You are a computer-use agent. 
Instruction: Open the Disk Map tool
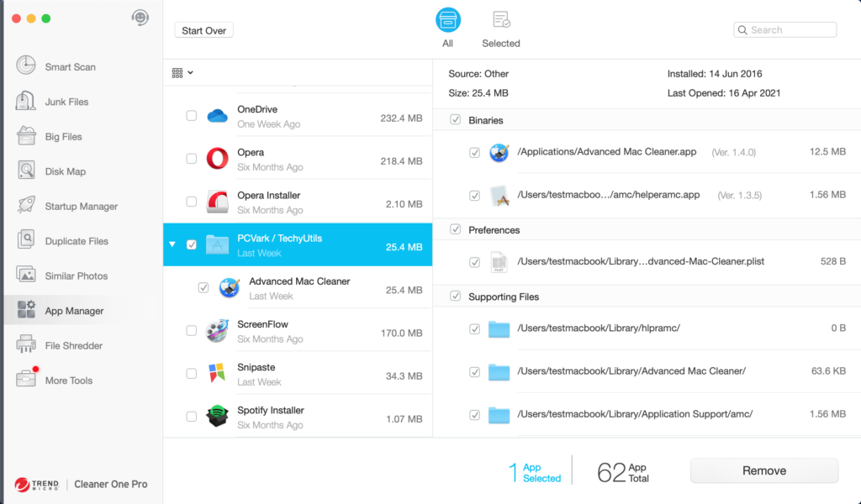coord(65,171)
